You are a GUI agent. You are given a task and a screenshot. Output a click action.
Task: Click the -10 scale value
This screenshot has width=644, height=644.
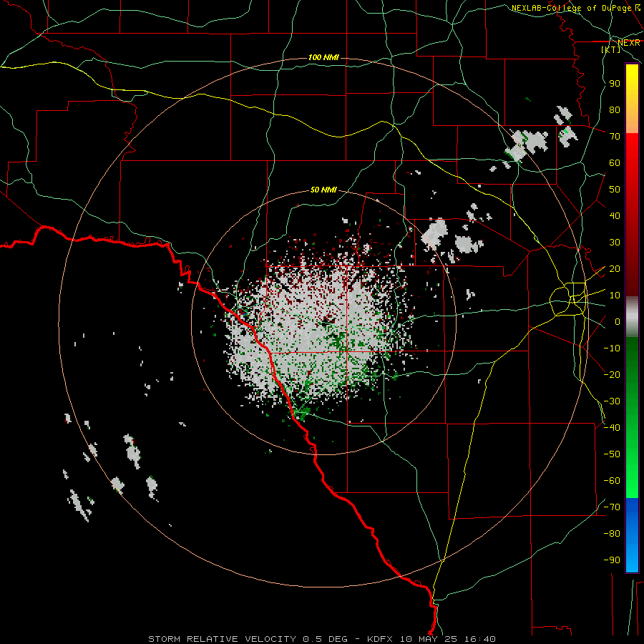click(612, 348)
